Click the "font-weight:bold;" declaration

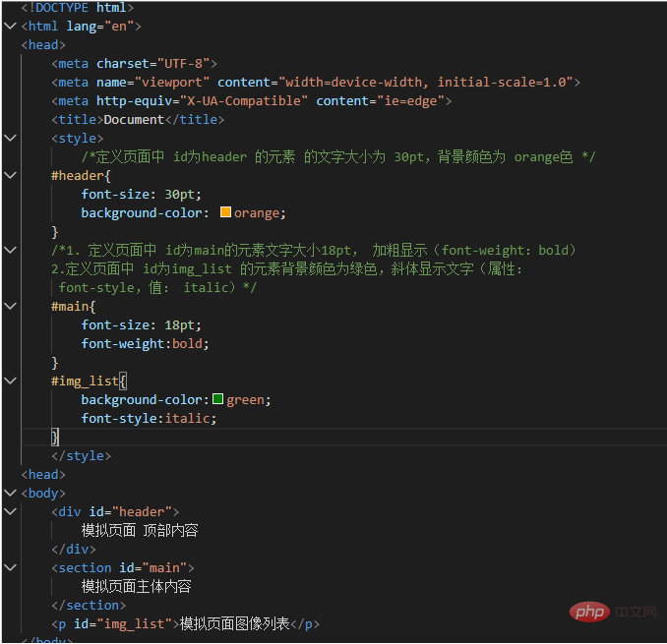pos(145,343)
